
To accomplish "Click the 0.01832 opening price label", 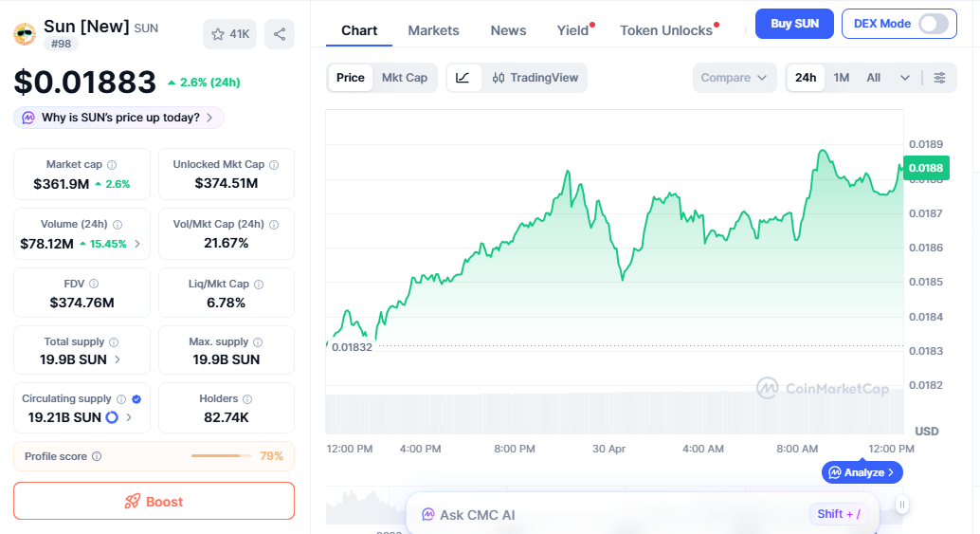I will click(352, 347).
